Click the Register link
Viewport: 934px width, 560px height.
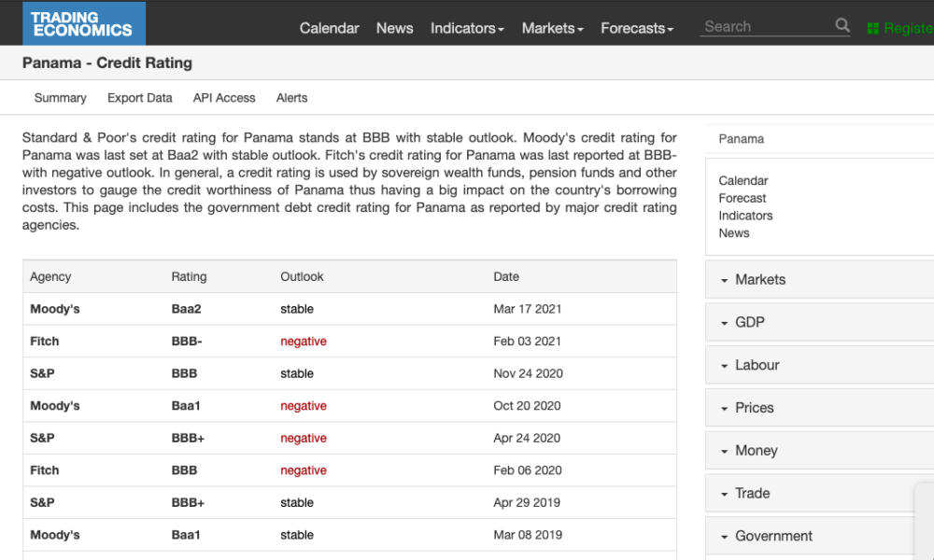coord(909,28)
